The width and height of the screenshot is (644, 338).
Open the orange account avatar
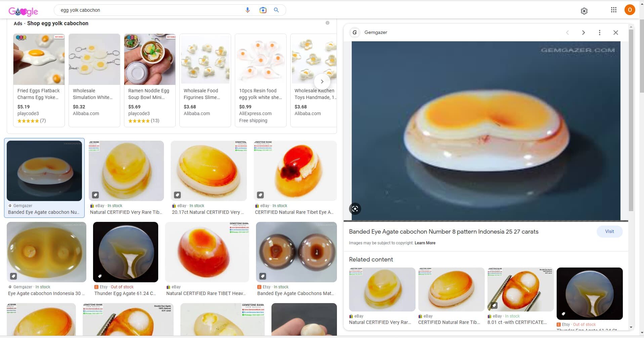[x=629, y=10]
